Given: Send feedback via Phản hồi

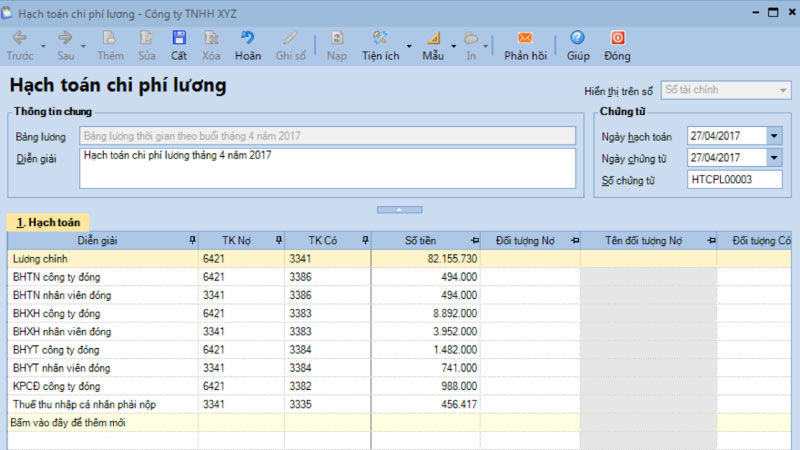Looking at the screenshot, I should 525,45.
